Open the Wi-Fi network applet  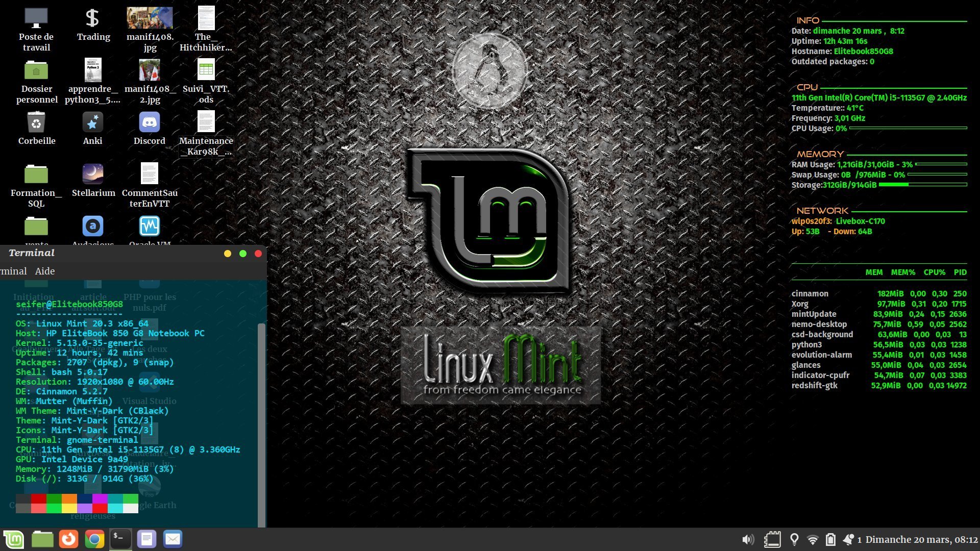point(813,539)
